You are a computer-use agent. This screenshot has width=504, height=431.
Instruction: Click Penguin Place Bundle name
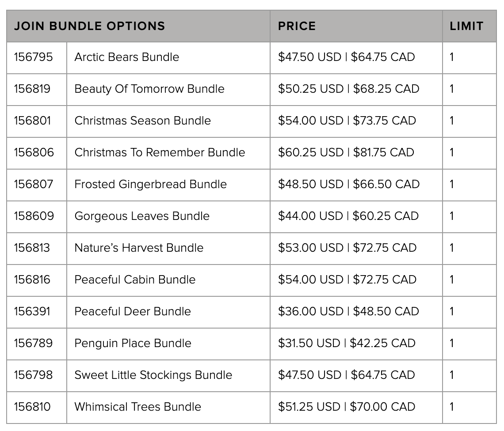133,344
